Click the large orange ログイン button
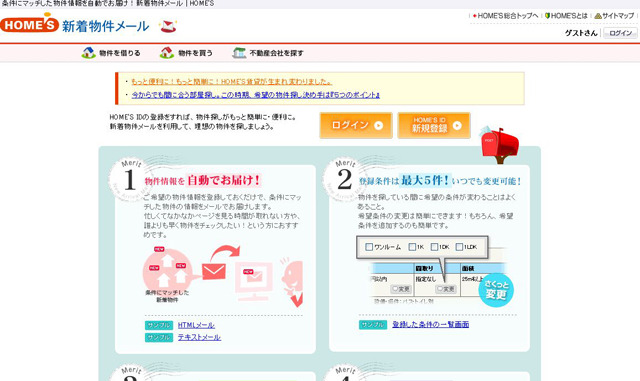This screenshot has height=381, width=640. pos(356,125)
